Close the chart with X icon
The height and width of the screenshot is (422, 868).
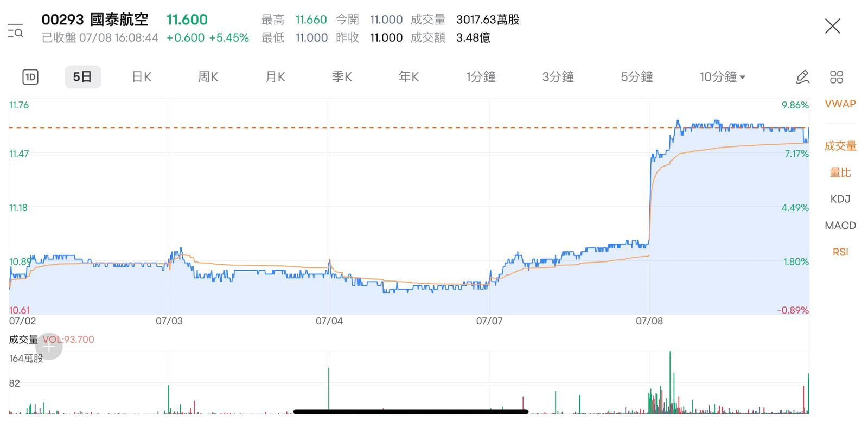click(x=832, y=26)
